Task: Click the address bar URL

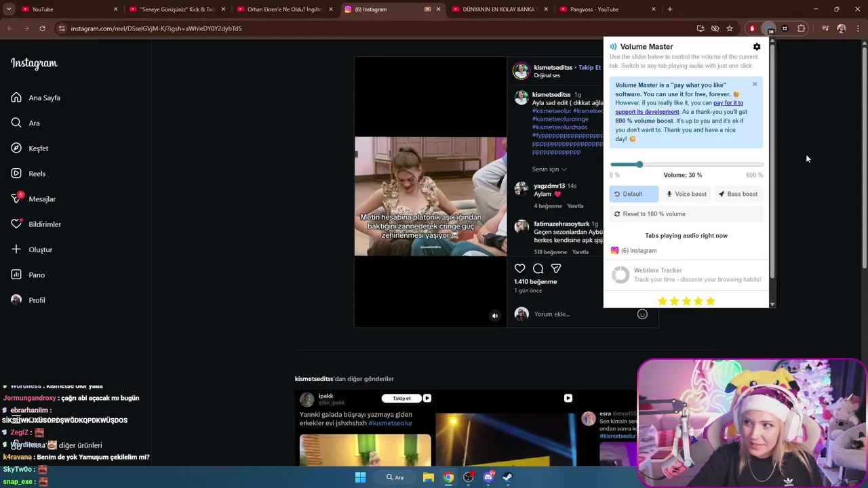Action: coord(156,28)
